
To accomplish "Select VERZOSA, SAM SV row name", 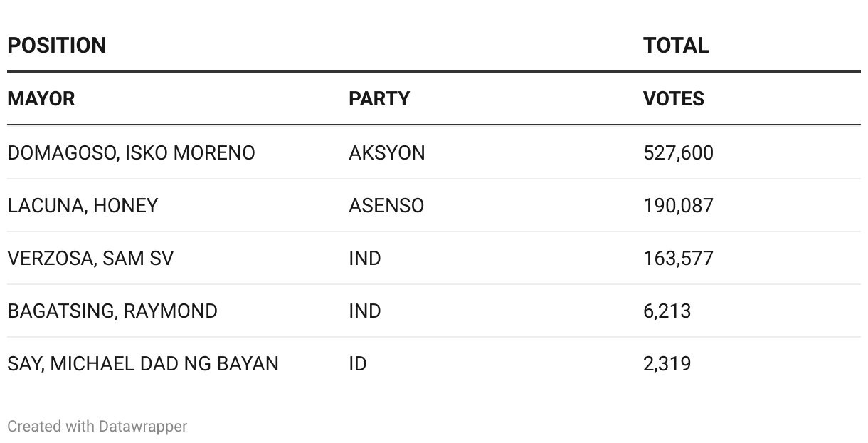I will 90,259.
